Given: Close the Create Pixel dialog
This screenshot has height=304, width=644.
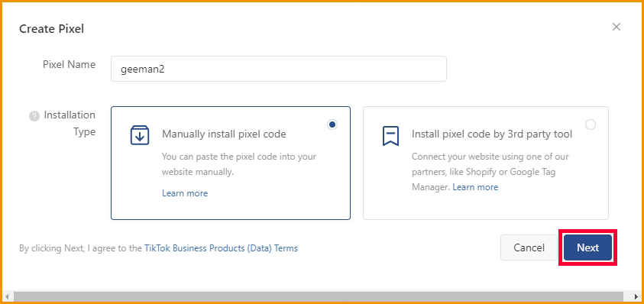Looking at the screenshot, I should (616, 27).
